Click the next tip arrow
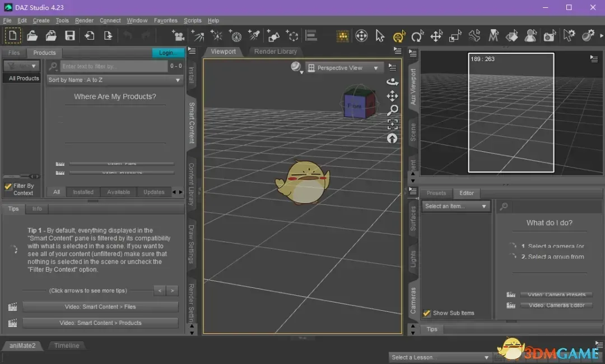 click(x=173, y=291)
